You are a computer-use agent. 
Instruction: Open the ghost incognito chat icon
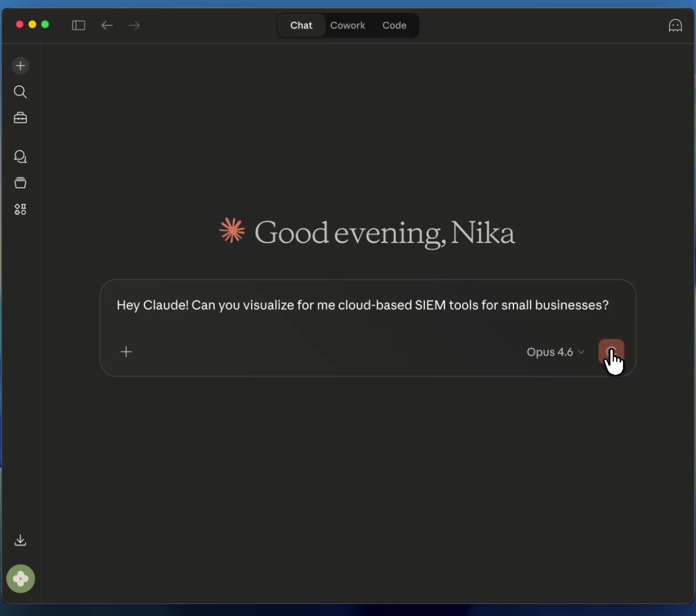click(x=675, y=26)
